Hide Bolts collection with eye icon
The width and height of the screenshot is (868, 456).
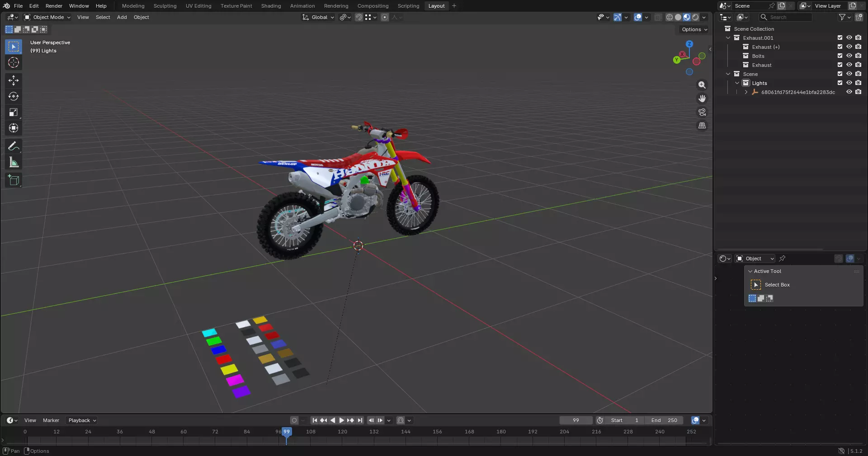coord(849,56)
